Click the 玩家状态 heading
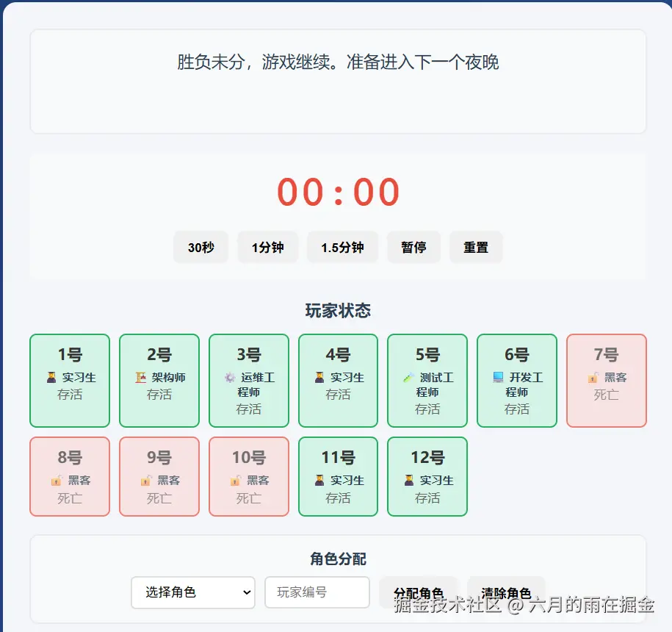This screenshot has height=632, width=672. pos(338,310)
